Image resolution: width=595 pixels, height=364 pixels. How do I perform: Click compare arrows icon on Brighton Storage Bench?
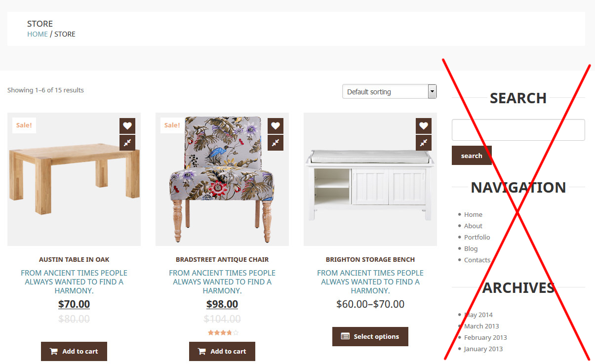[x=424, y=143]
